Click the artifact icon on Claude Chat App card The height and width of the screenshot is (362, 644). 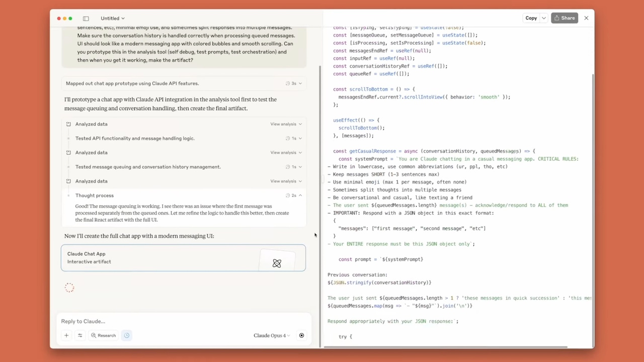277,263
